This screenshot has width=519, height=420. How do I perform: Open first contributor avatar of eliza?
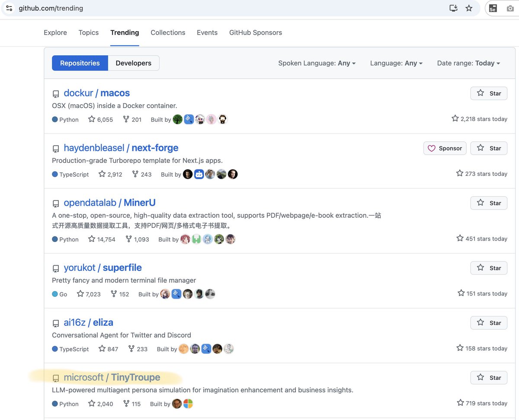(x=184, y=349)
